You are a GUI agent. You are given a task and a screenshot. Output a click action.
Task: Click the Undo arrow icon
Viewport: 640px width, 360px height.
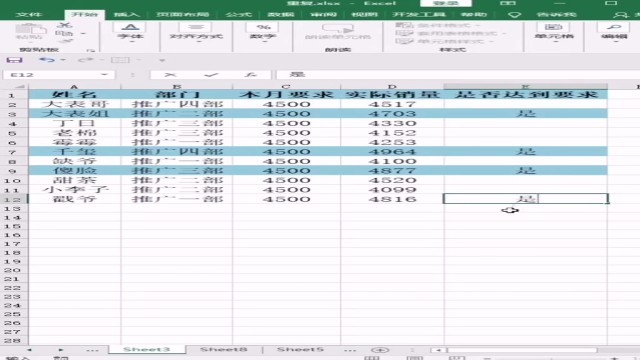(x=47, y=60)
